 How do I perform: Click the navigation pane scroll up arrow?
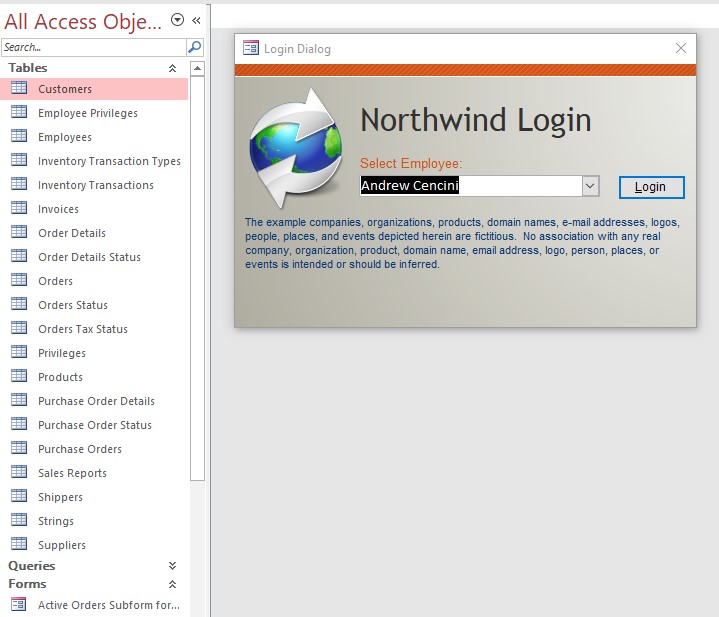tap(197, 69)
